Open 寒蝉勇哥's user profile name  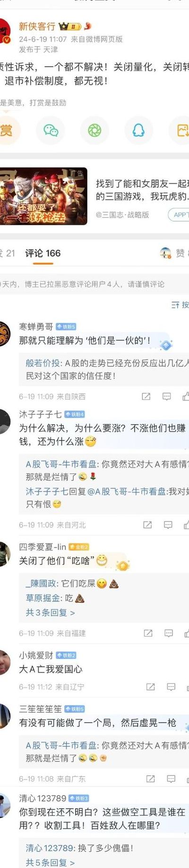tap(36, 327)
